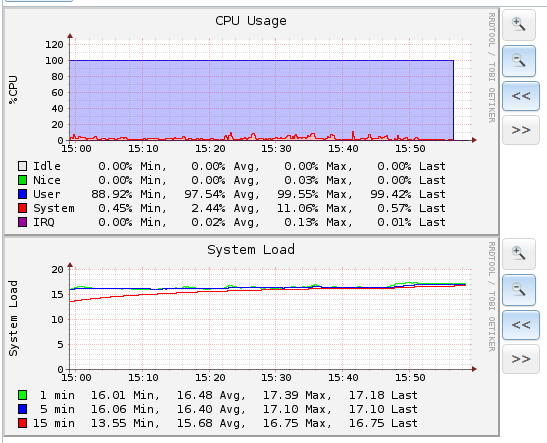This screenshot has height=443, width=547.
Task: Click the %CPU axis label
Action: point(13,90)
